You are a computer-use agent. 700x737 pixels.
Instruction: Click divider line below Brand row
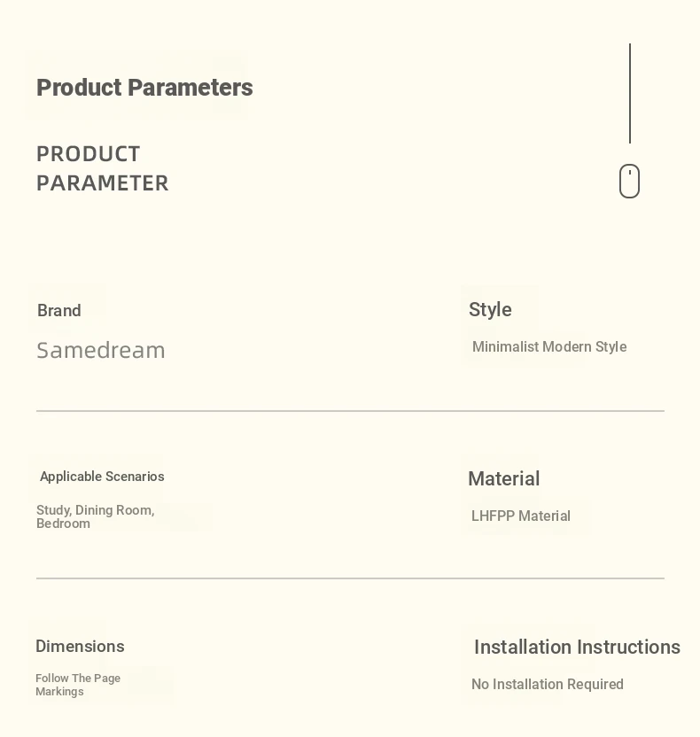[x=350, y=411]
